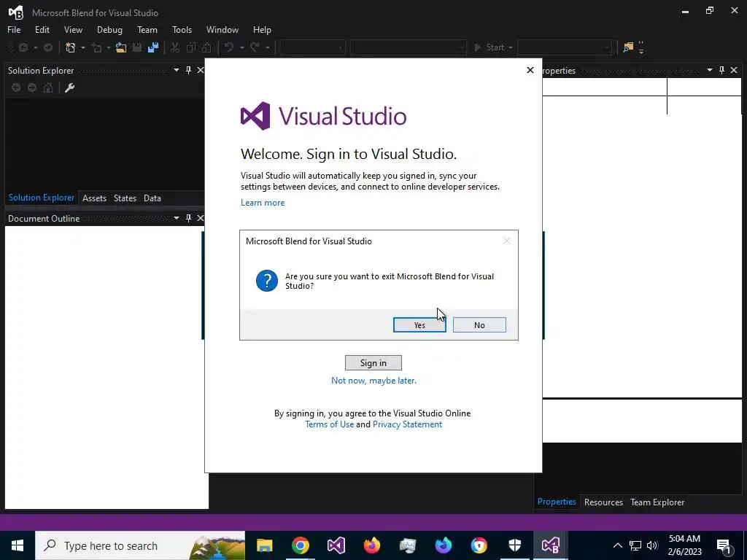
Task: Click the Sign in button
Action: point(373,363)
